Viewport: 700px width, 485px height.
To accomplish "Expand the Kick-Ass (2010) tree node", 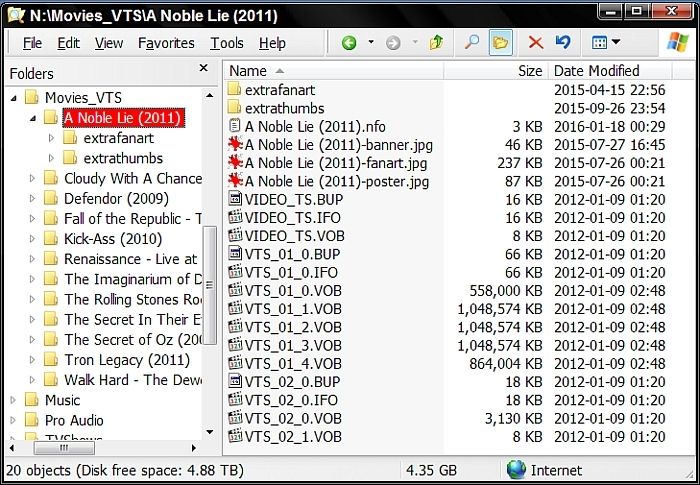I will click(x=32, y=238).
